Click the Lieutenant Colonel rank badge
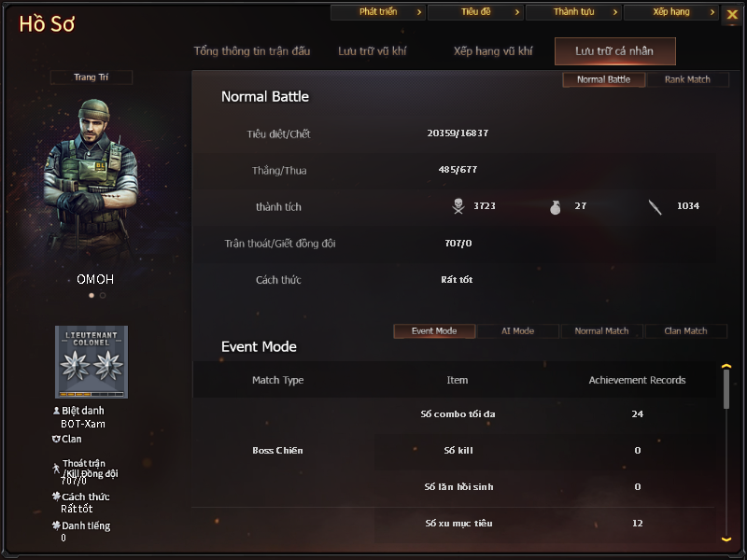This screenshot has height=560, width=747. [92, 362]
